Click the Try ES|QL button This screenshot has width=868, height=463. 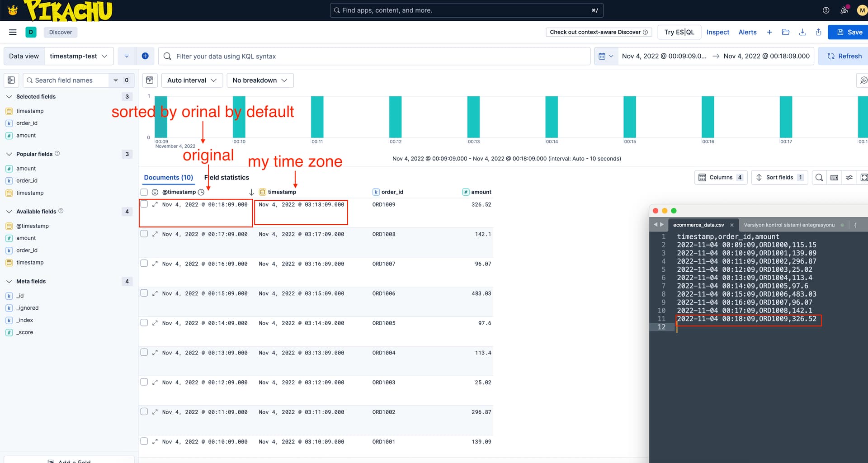pos(679,32)
